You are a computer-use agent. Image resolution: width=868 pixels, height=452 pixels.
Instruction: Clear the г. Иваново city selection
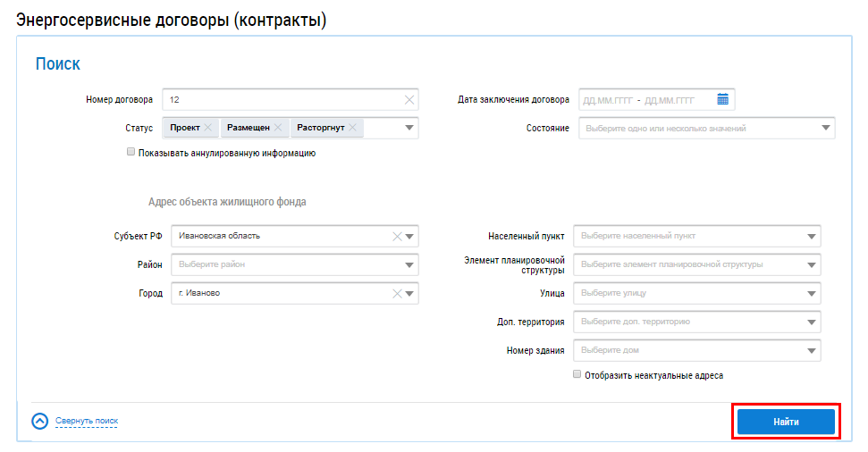coord(396,294)
